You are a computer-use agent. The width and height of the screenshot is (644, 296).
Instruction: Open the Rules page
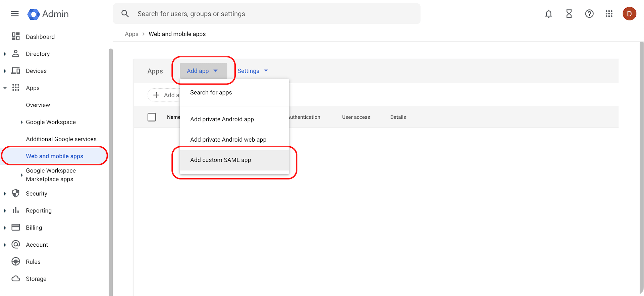[33, 262]
